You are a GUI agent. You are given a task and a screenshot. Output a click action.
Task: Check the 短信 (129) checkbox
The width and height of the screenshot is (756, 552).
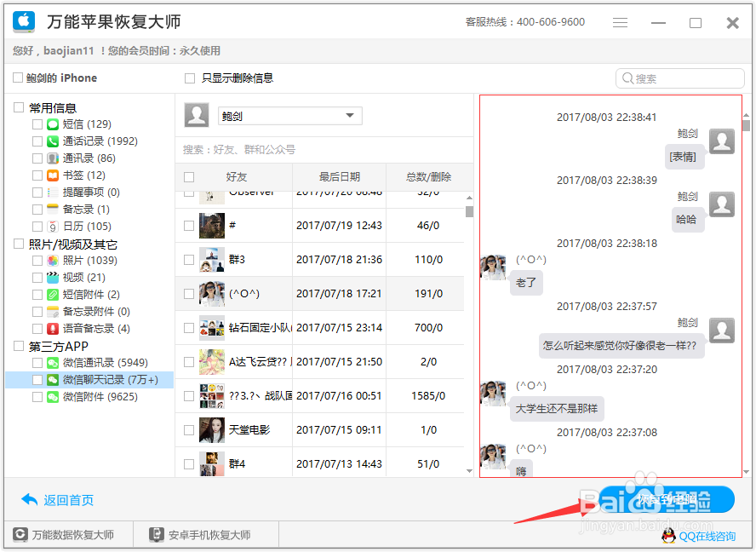37,124
